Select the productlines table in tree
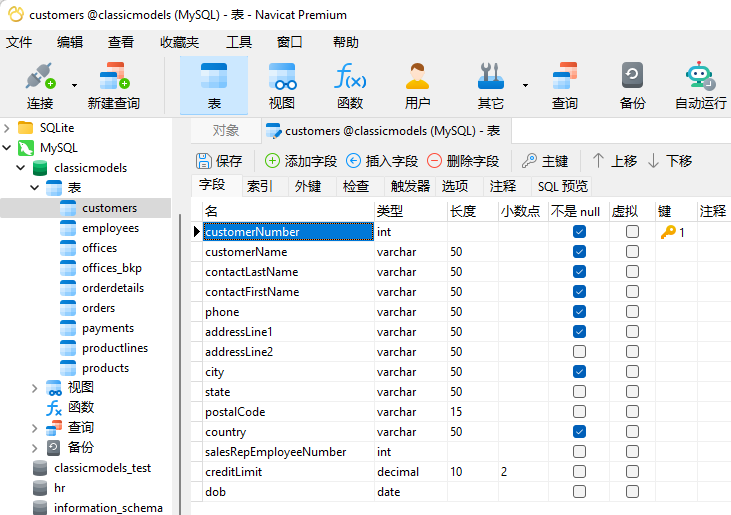The width and height of the screenshot is (731, 515). [115, 348]
